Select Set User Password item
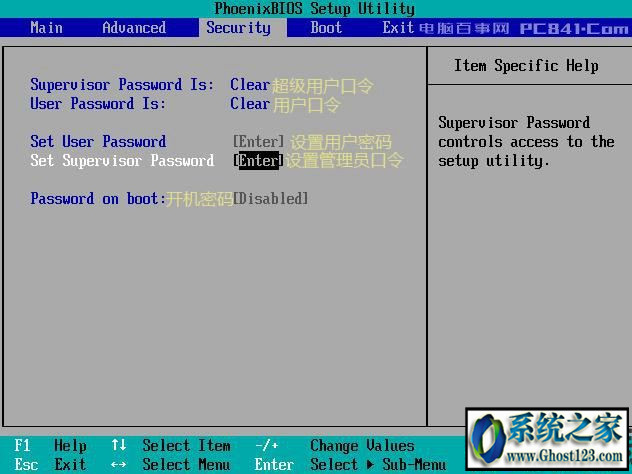632x474 pixels. pos(98,141)
